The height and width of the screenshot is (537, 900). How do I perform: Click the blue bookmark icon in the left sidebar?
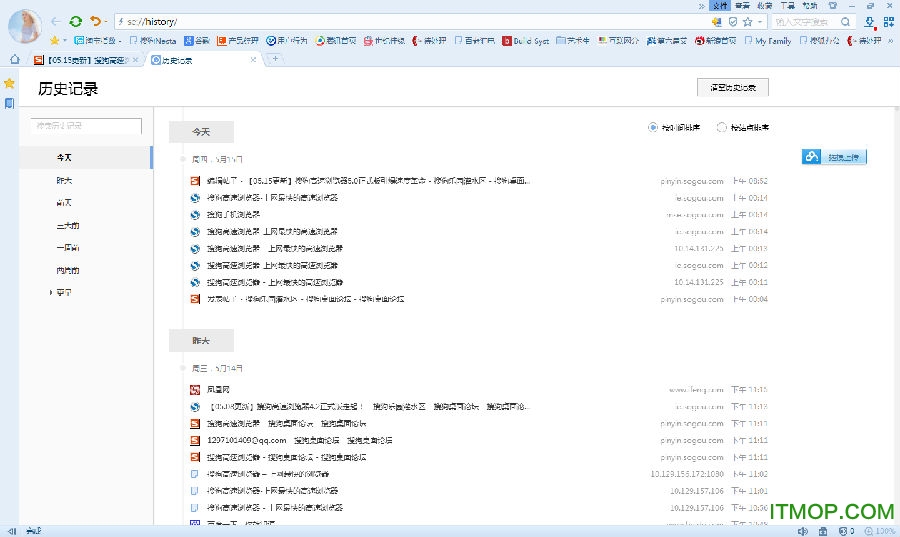(x=9, y=103)
